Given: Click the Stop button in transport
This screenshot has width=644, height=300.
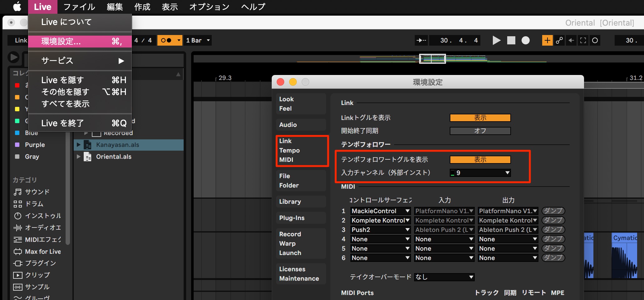Looking at the screenshot, I should 511,40.
